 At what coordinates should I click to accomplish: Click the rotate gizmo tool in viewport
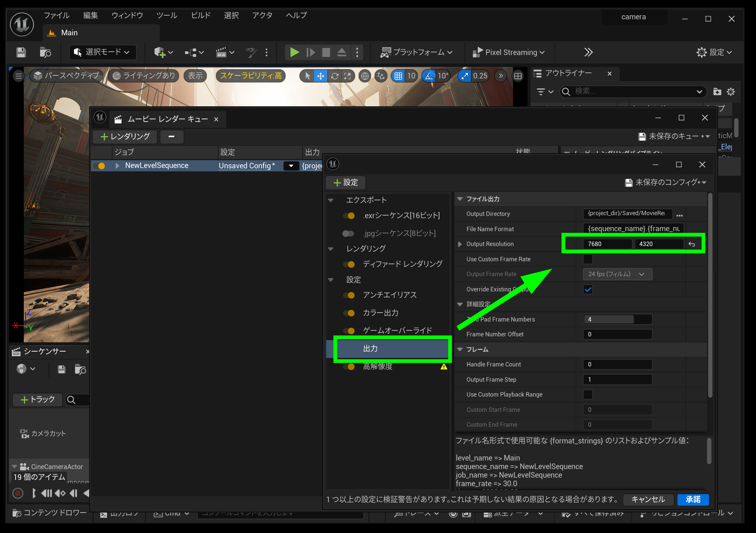334,76
